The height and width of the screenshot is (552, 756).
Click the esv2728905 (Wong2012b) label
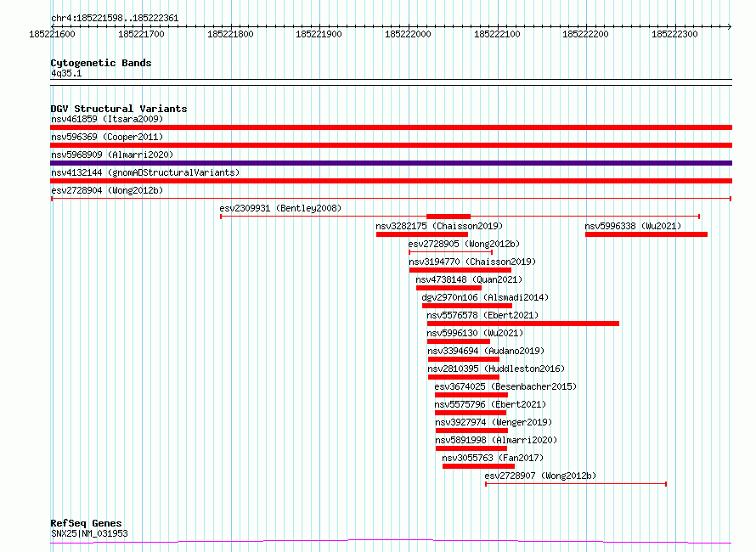tap(464, 244)
